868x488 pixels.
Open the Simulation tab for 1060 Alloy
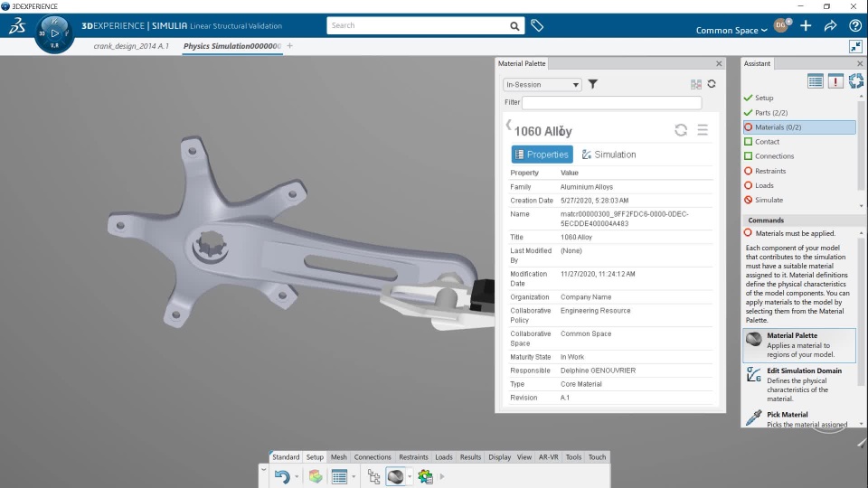609,155
